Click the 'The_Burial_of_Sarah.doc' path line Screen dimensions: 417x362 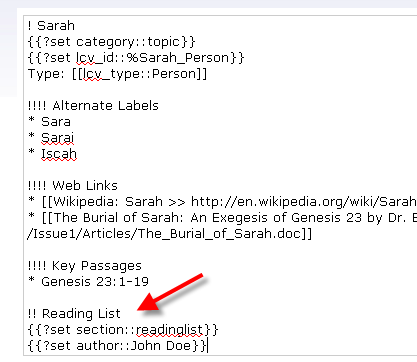[169, 234]
